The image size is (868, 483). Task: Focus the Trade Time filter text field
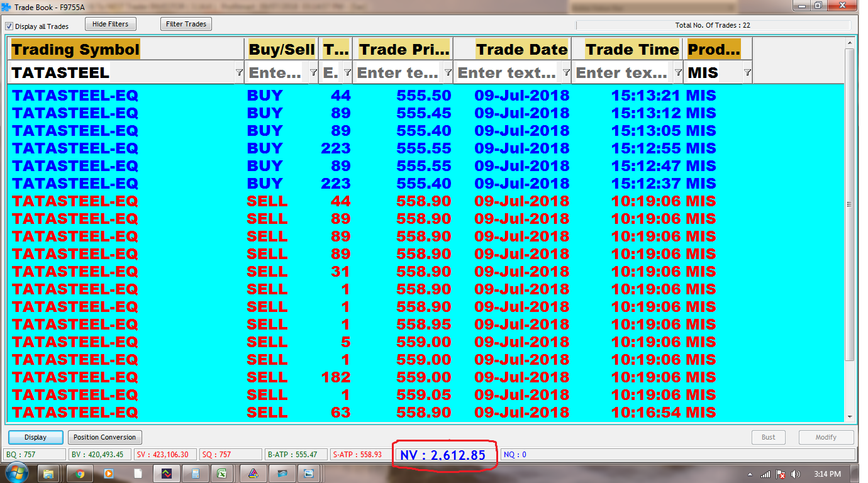point(623,73)
